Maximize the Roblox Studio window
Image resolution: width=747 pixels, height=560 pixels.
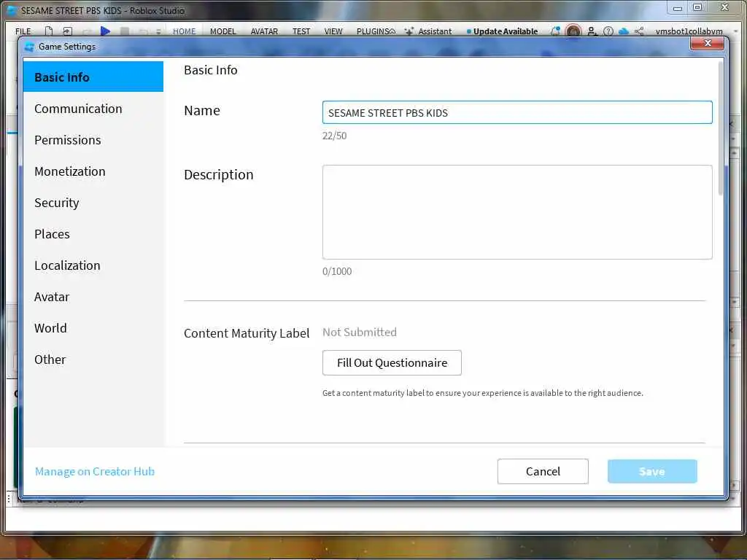tap(697, 7)
